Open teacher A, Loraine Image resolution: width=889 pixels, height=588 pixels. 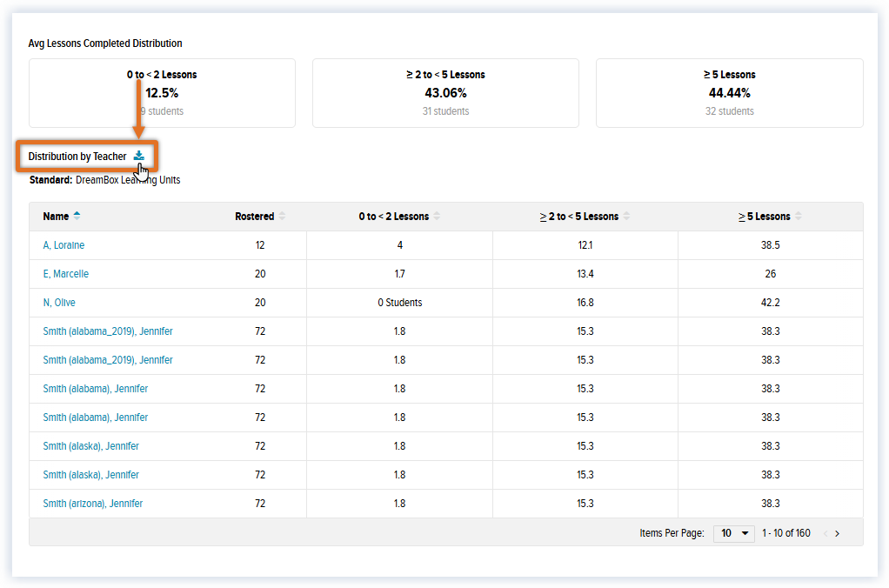(x=63, y=245)
